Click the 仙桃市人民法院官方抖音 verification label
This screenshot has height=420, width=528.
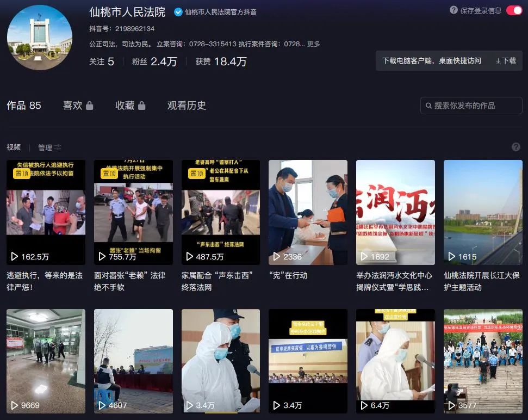221,12
